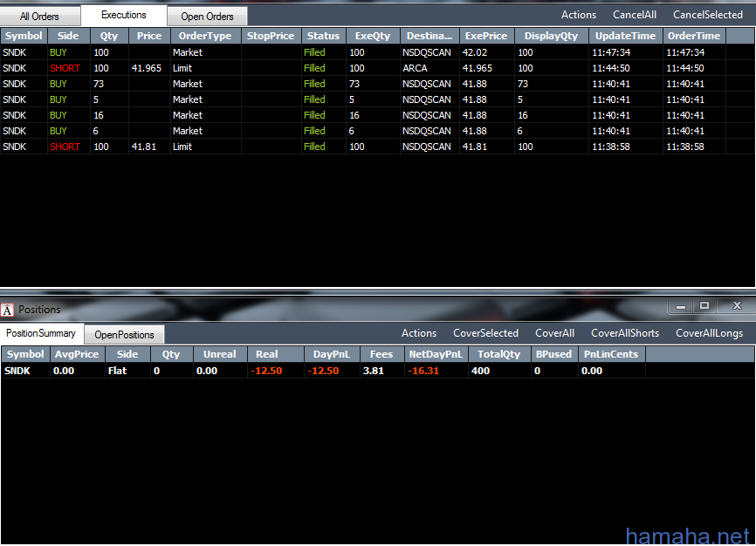Screen dimensions: 756x546
Task: Click the OrderType column header
Action: [x=205, y=36]
